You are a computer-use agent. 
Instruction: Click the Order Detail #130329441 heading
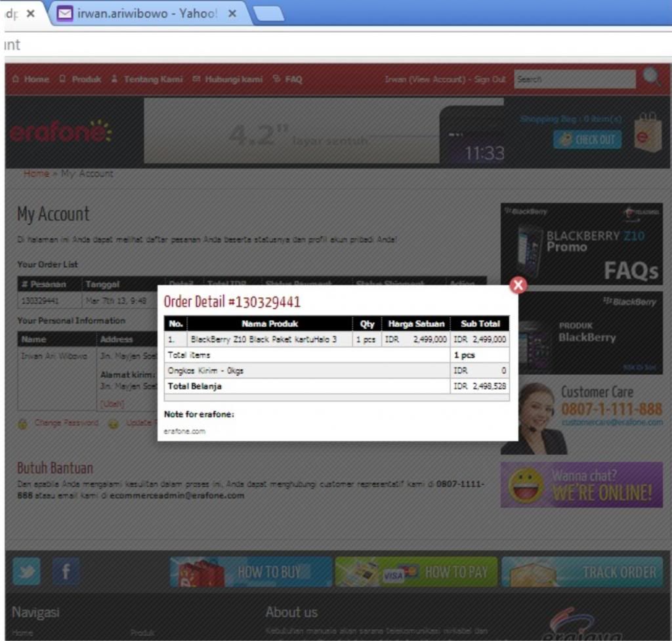[x=232, y=302]
